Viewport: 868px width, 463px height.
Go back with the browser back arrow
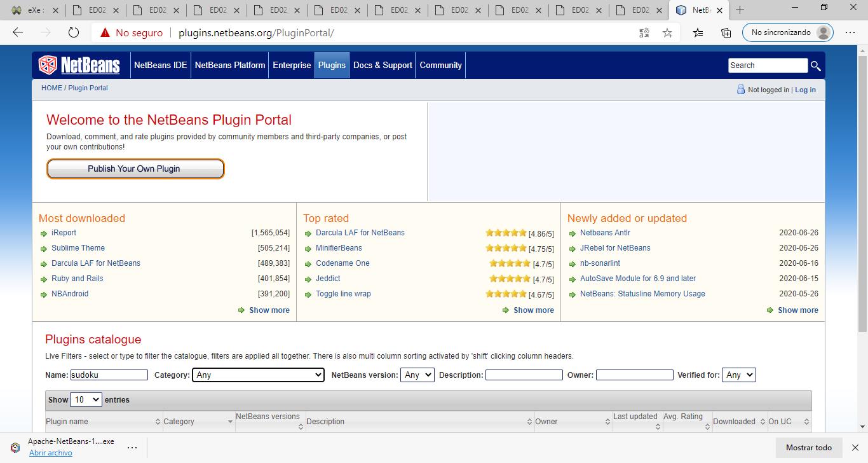18,32
